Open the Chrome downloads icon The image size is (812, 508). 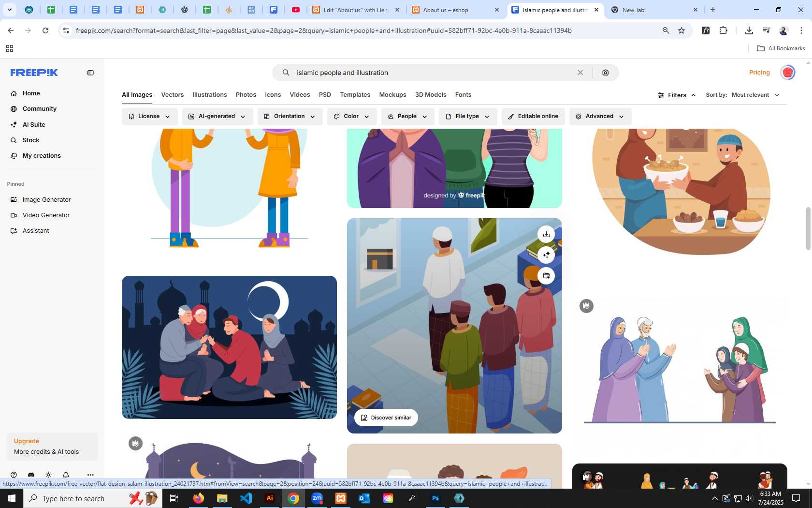point(749,30)
